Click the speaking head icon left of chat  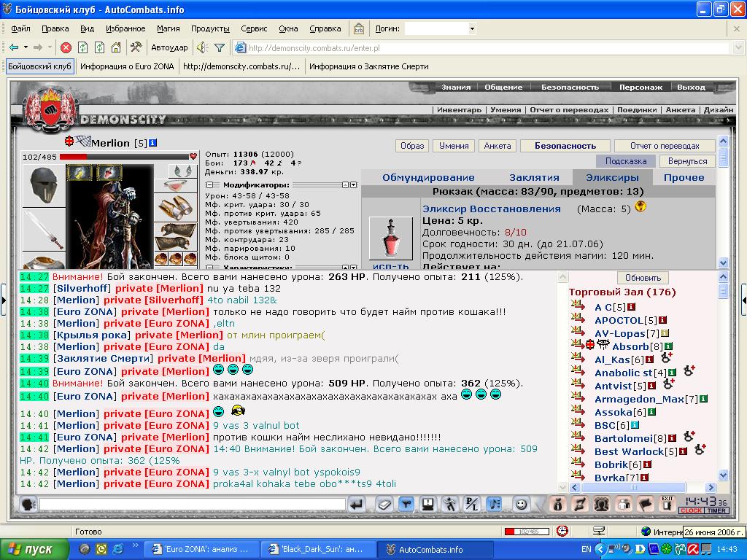(x=28, y=505)
